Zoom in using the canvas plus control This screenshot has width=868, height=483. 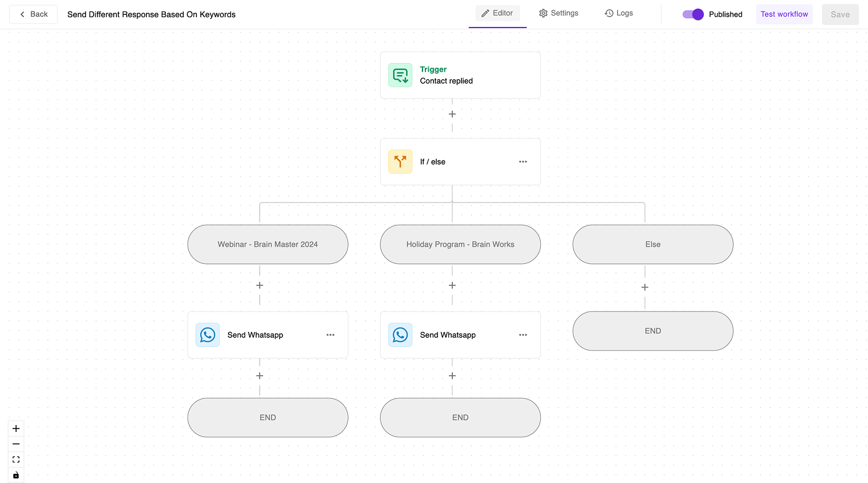[x=15, y=428]
